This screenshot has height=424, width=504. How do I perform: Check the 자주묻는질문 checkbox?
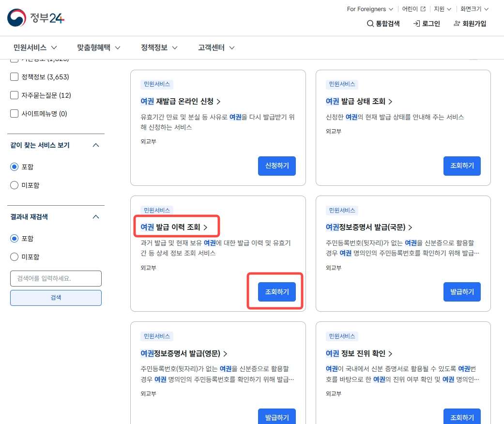(14, 95)
